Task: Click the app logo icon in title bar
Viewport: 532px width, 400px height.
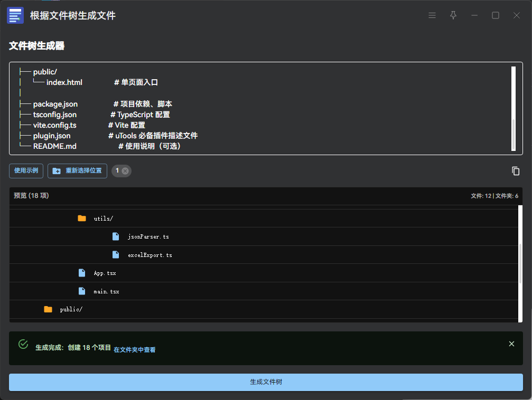Action: tap(15, 16)
